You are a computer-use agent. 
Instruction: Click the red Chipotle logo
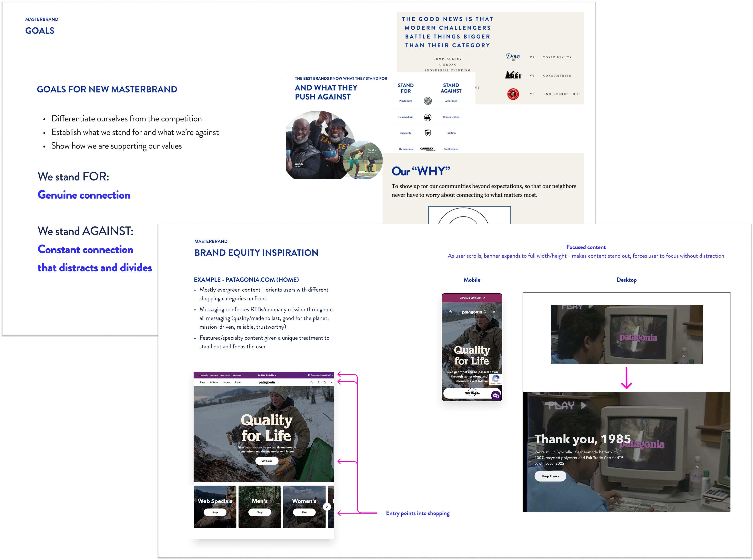513,94
